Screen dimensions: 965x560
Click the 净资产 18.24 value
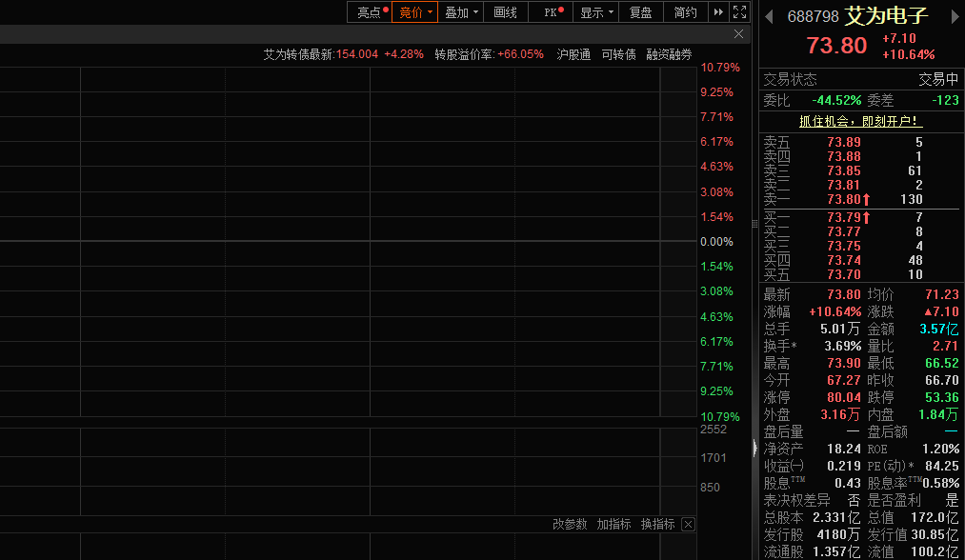[844, 450]
